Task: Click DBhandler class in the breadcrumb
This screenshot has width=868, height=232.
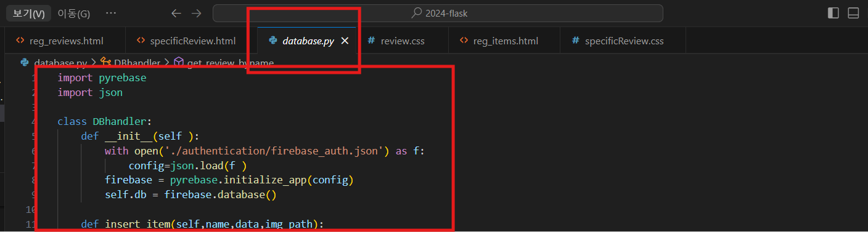Action: 137,63
